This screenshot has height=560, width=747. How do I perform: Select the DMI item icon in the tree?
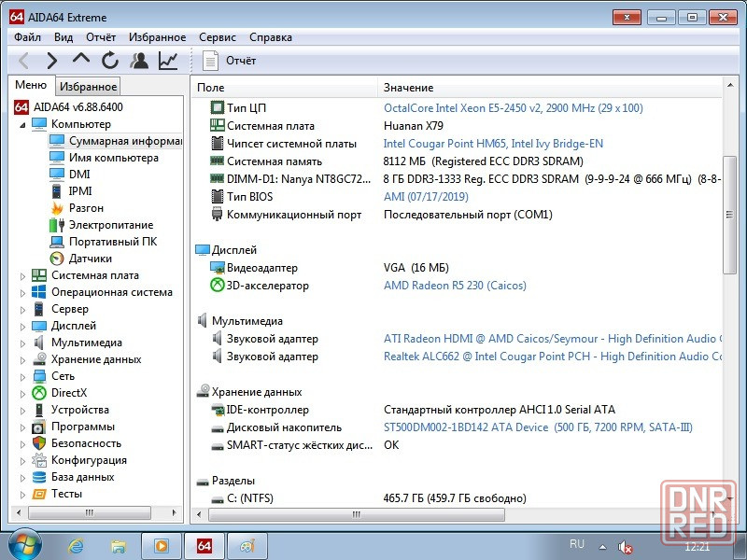pos(57,174)
